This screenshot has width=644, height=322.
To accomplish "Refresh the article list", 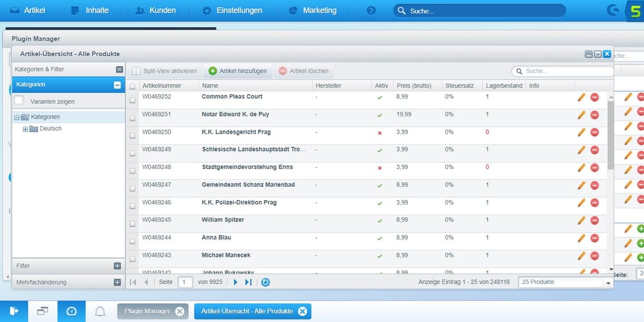I will tap(266, 282).
